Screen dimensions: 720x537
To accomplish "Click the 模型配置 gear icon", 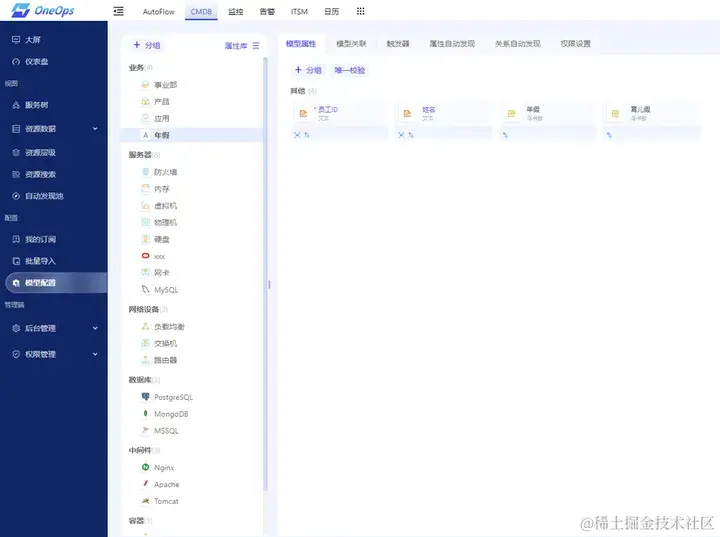I will 16,283.
